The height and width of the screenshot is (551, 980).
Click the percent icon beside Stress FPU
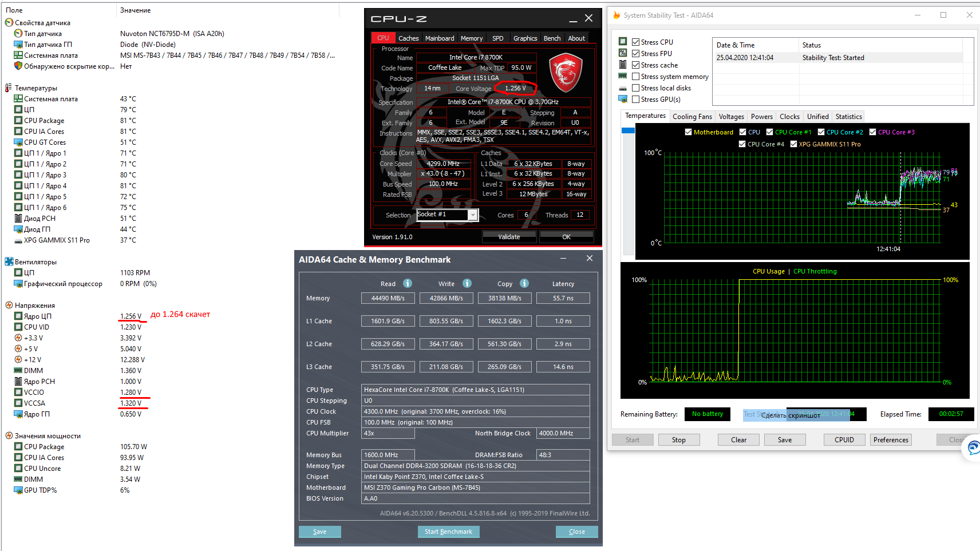tap(623, 53)
